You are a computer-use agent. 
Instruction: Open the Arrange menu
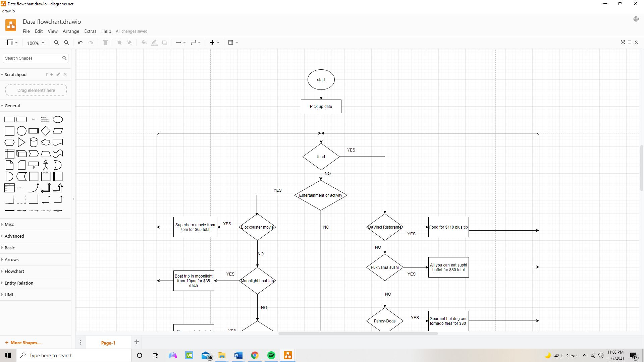tap(71, 31)
